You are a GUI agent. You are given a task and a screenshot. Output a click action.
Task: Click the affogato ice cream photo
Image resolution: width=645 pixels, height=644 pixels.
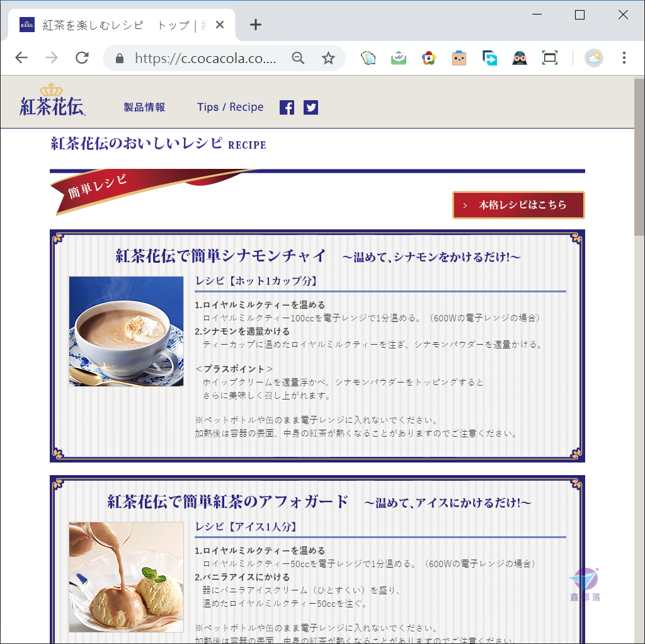[x=126, y=577]
